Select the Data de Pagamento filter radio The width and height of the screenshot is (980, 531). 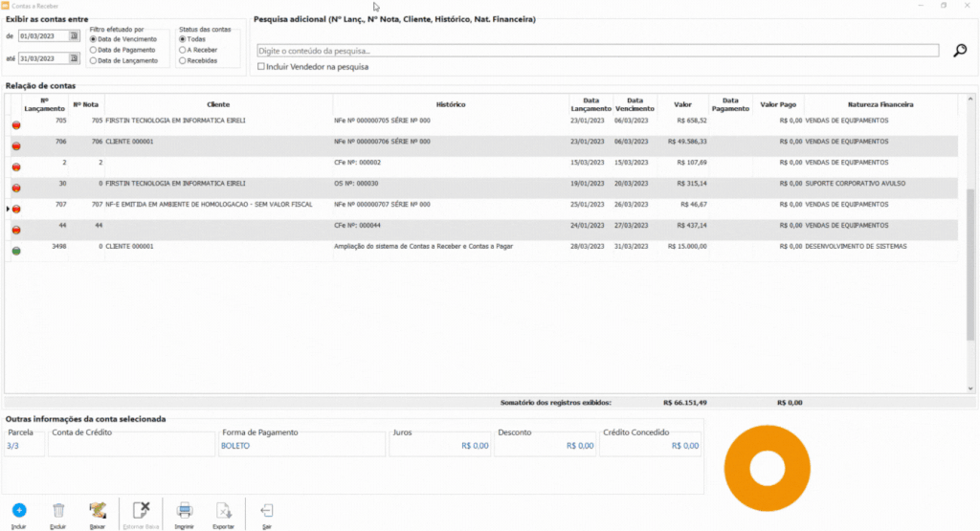point(93,50)
